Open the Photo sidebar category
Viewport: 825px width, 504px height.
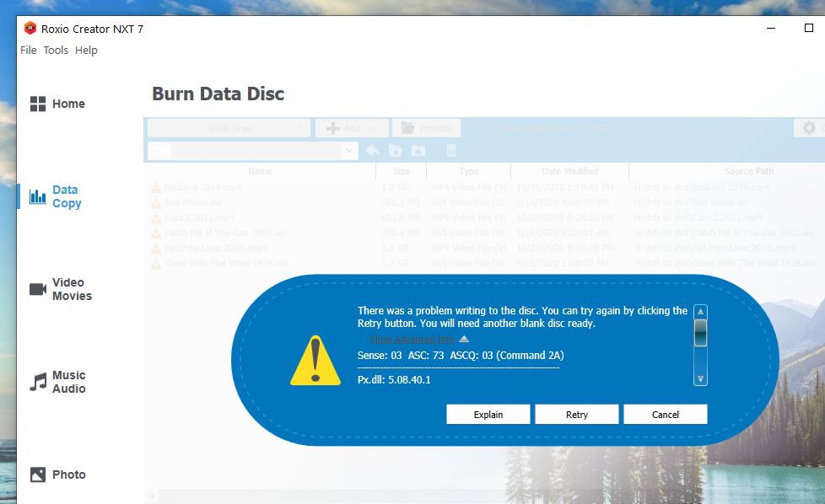tap(58, 475)
